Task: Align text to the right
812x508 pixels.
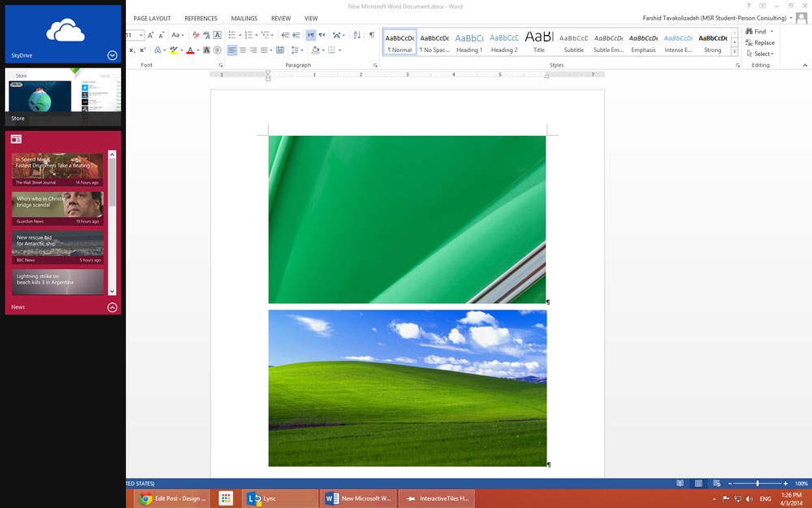Action: (x=253, y=50)
